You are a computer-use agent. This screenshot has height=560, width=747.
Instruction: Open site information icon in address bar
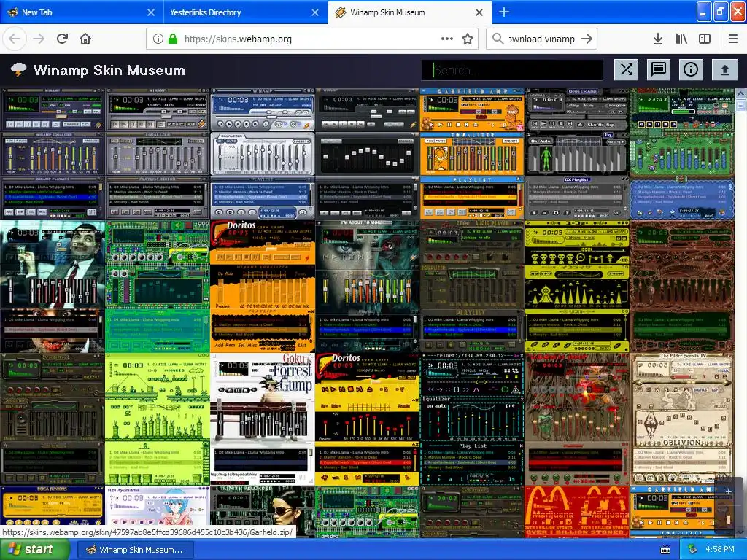[x=158, y=39]
